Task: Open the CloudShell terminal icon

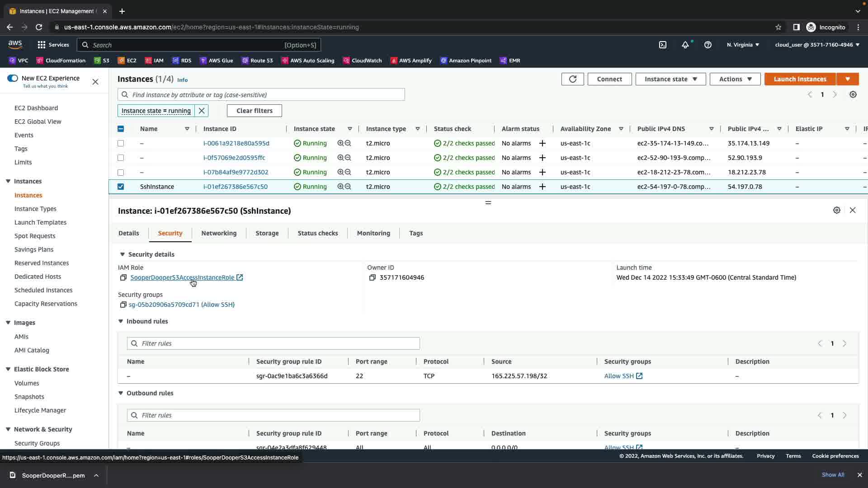Action: click(663, 45)
